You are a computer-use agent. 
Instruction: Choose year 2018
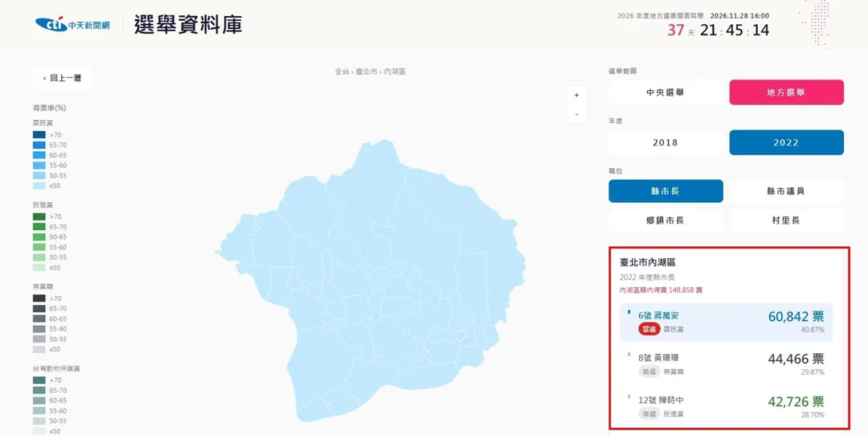click(665, 142)
